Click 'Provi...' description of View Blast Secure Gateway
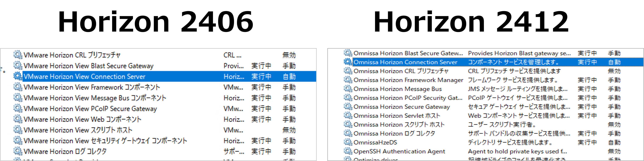Image resolution: width=644 pixels, height=161 pixels. tap(234, 66)
